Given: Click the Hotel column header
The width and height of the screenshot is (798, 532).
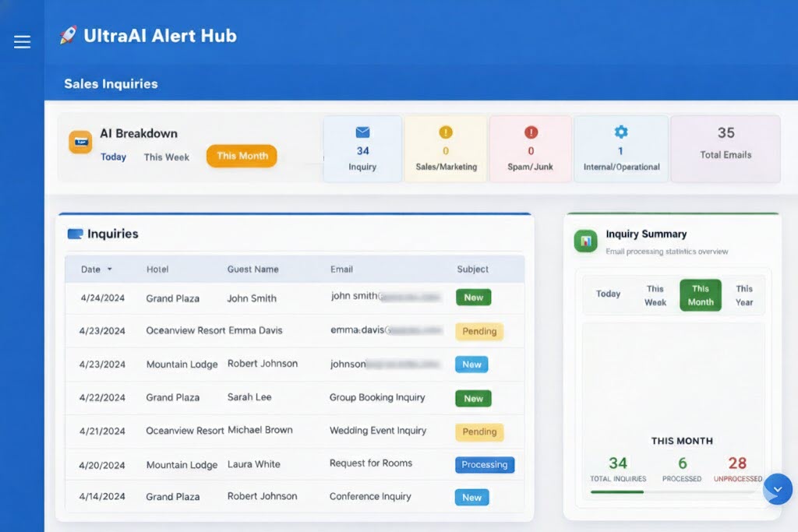Looking at the screenshot, I should (157, 269).
